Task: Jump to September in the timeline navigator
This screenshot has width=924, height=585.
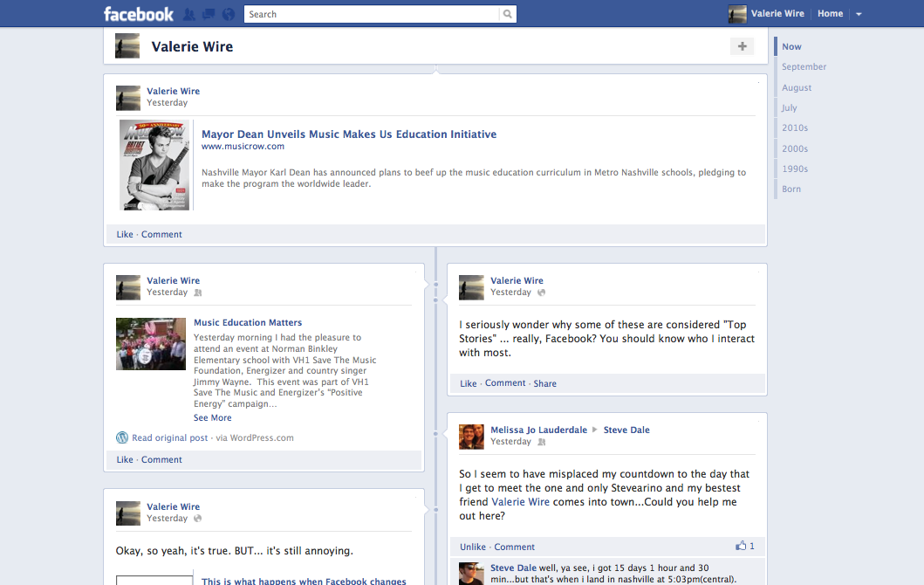Action: pyautogui.click(x=804, y=67)
